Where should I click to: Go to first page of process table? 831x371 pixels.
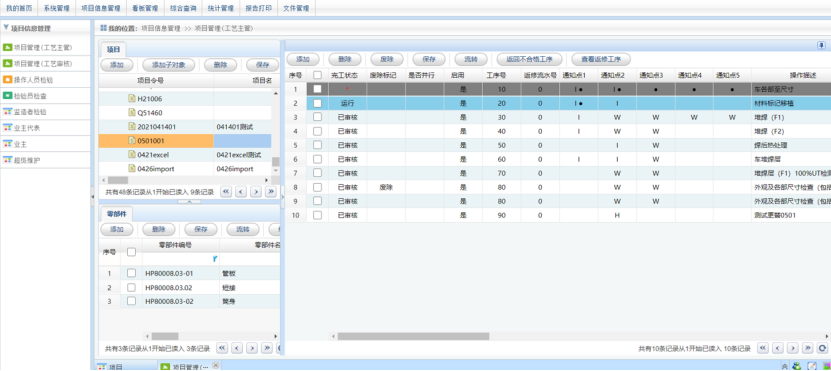click(x=763, y=348)
